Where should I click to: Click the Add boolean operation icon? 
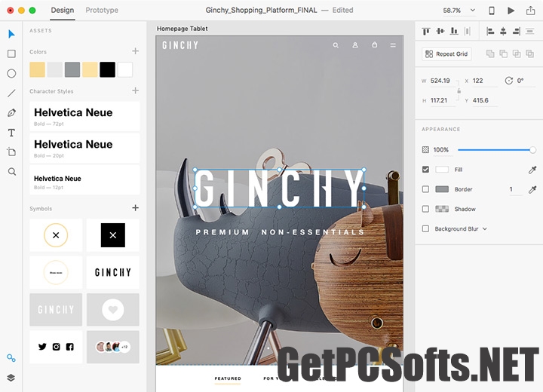click(x=490, y=54)
